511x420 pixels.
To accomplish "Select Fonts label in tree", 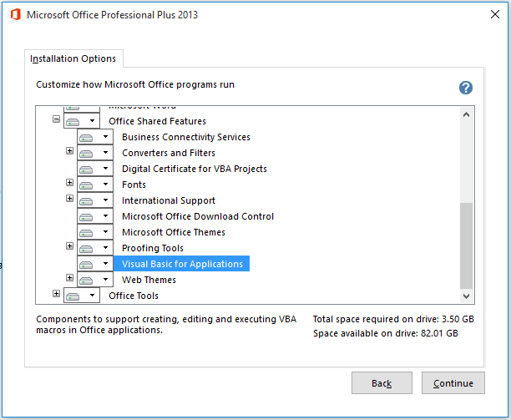I will point(134,185).
